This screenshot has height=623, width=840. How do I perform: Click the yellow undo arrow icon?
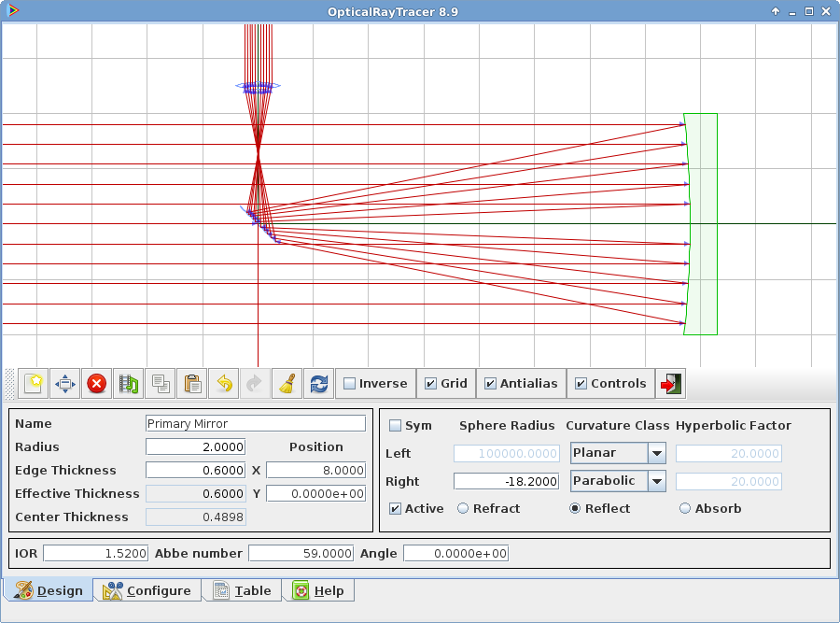point(224,384)
